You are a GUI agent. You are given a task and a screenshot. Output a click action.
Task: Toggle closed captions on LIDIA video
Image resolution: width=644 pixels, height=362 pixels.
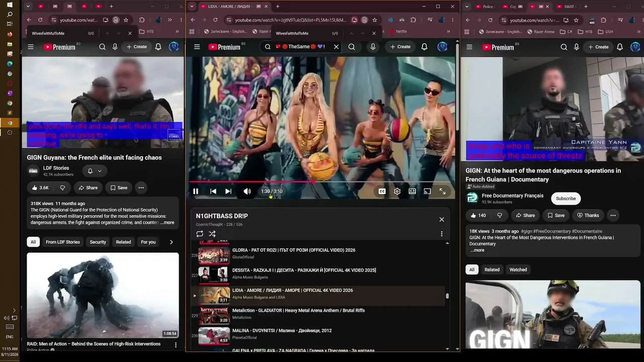(382, 192)
